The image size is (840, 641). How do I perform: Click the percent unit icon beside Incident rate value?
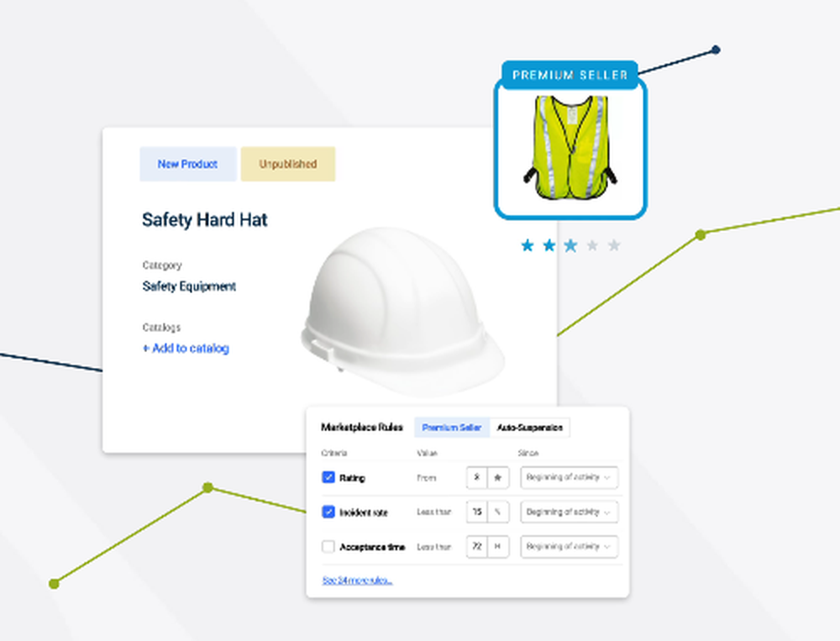click(498, 512)
